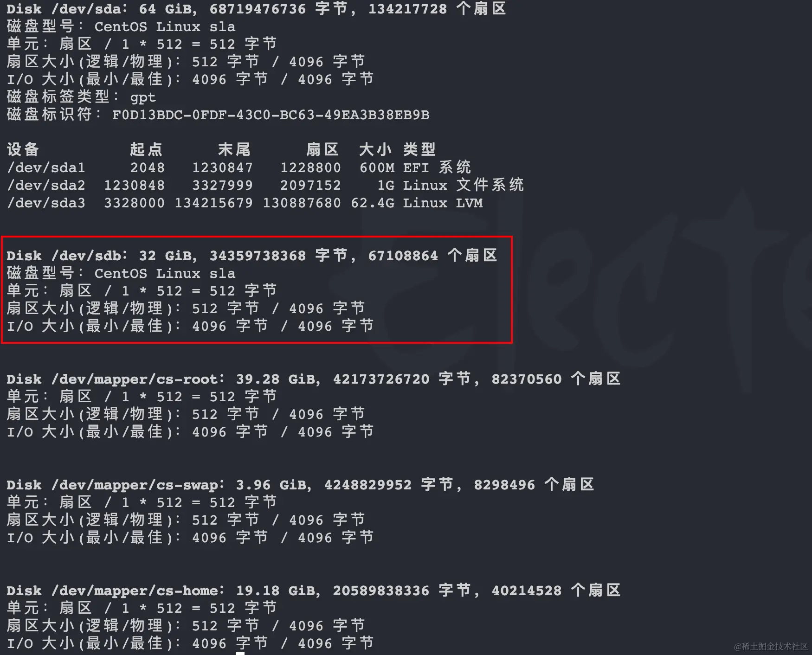Image resolution: width=812 pixels, height=655 pixels.
Task: Click the /dev/mapper/cs-root disk line
Action: tap(313, 379)
